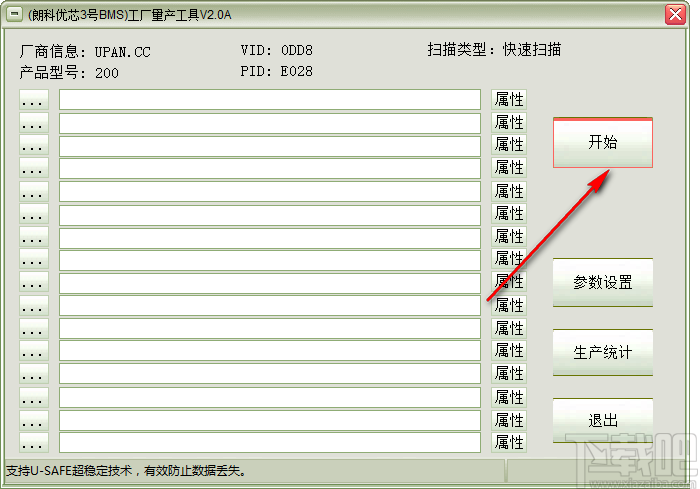The height and width of the screenshot is (489, 700).
Task: Select the fourth row's device text field
Action: (270, 169)
